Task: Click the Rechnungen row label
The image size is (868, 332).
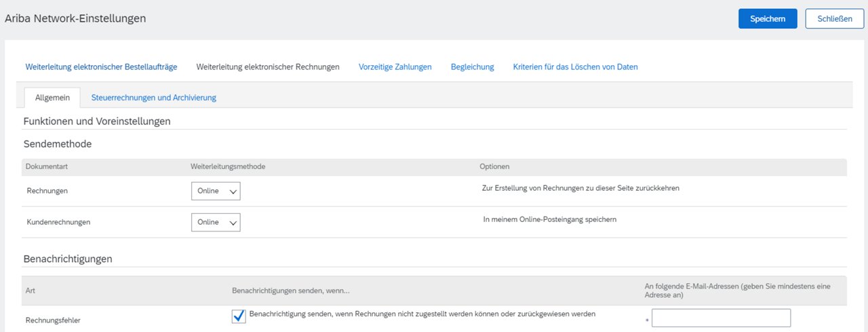Action: tap(47, 191)
